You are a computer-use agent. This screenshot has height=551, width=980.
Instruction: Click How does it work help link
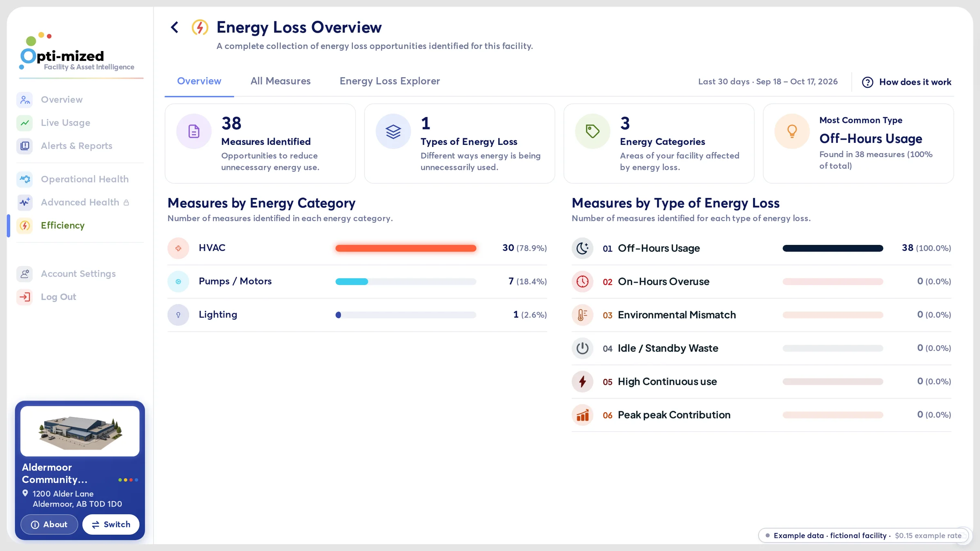906,82
